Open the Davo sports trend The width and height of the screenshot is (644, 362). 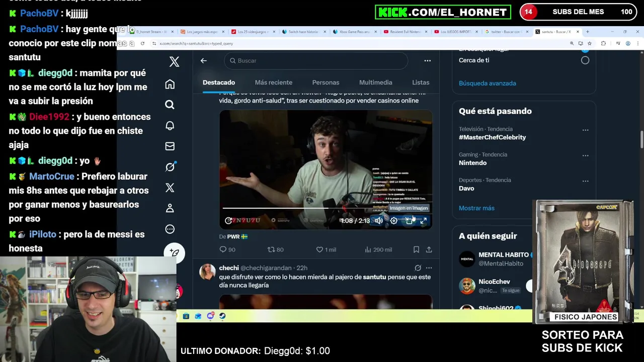466,189
